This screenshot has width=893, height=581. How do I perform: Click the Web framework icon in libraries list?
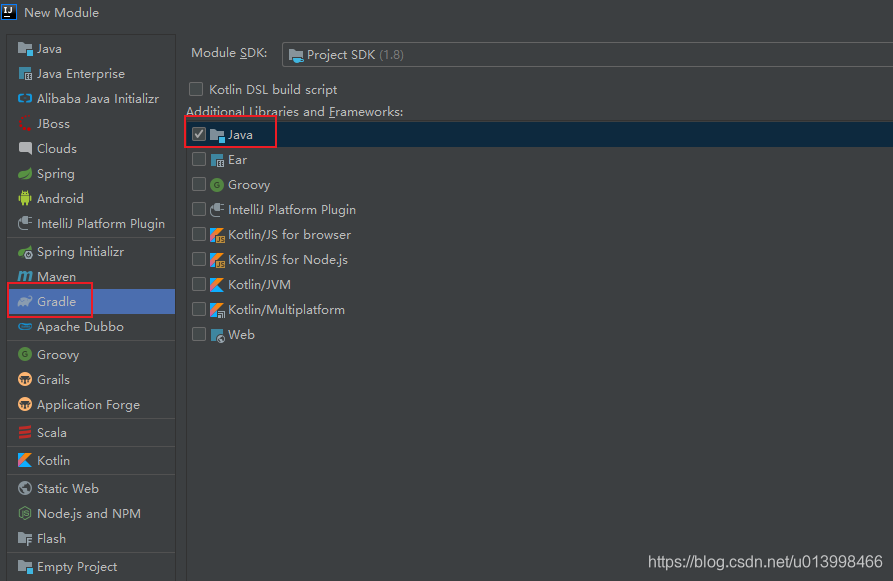pyautogui.click(x=218, y=335)
